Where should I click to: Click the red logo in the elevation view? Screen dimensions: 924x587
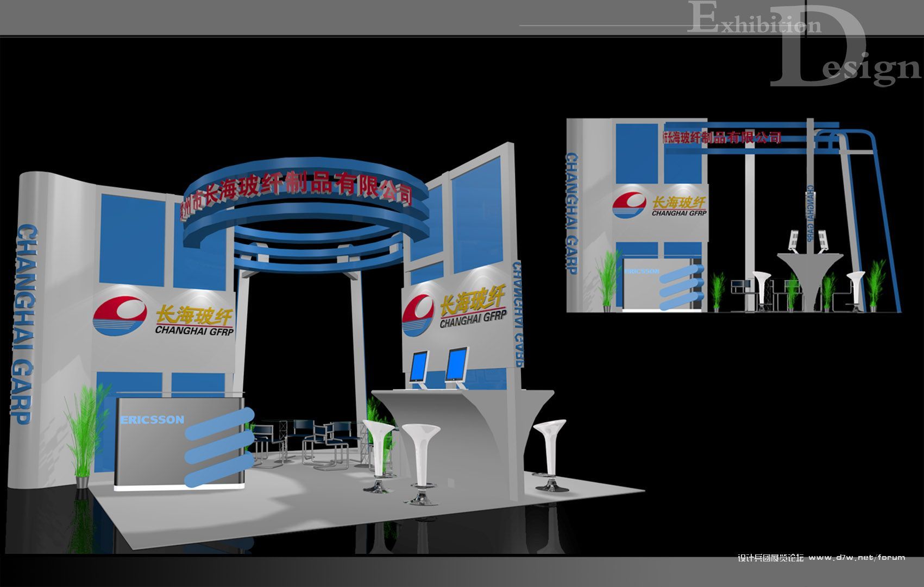629,205
